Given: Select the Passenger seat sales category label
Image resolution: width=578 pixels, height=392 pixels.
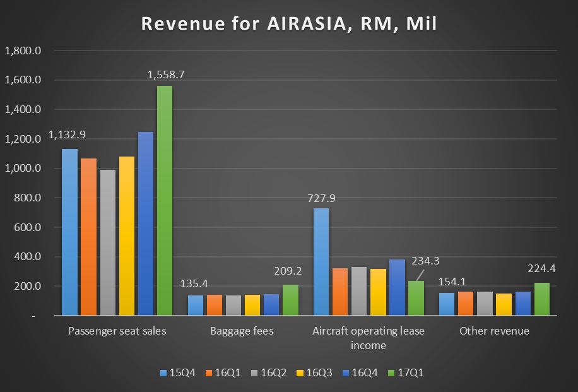Looking at the screenshot, I should 117,331.
